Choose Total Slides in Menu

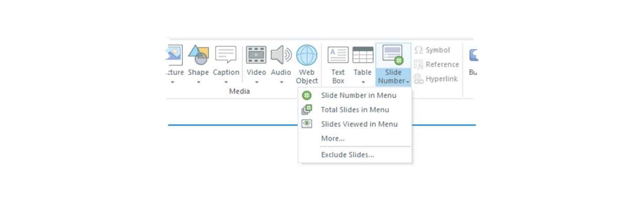click(x=355, y=110)
